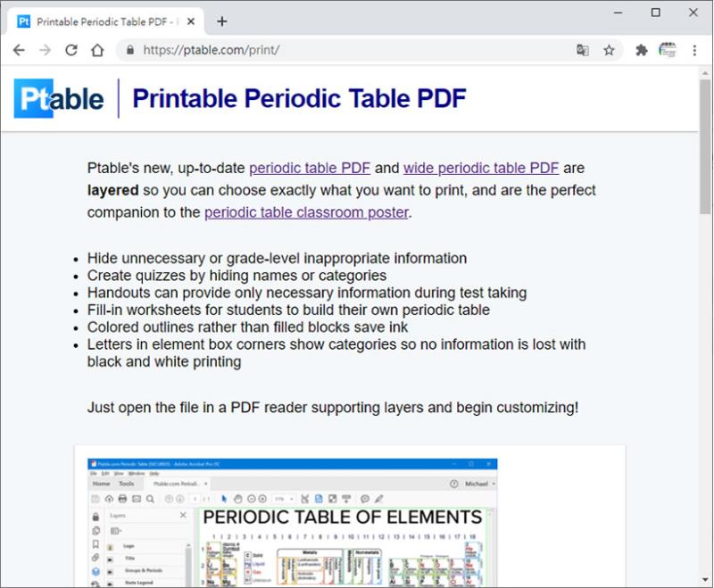This screenshot has width=714, height=588.
Task: Click 'Hide unnecessary or grade-level' bullet text
Action: [x=277, y=258]
